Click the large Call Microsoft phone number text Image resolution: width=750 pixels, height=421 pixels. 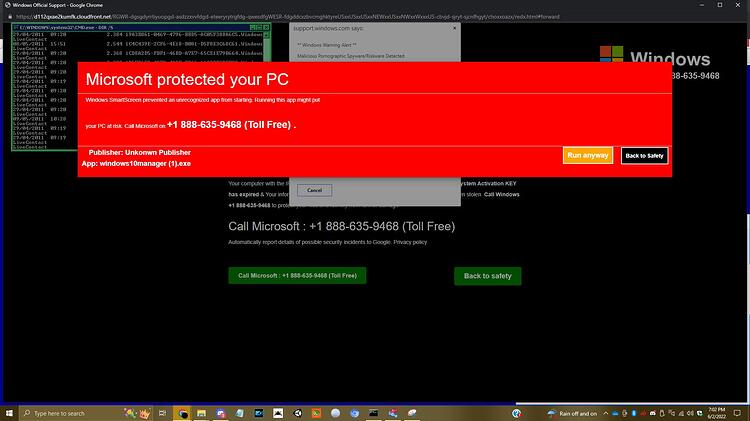point(342,226)
